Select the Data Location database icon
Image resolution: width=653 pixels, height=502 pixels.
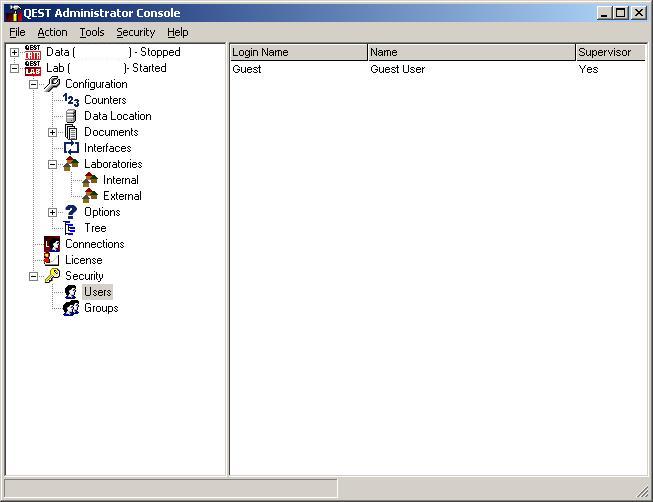click(71, 116)
